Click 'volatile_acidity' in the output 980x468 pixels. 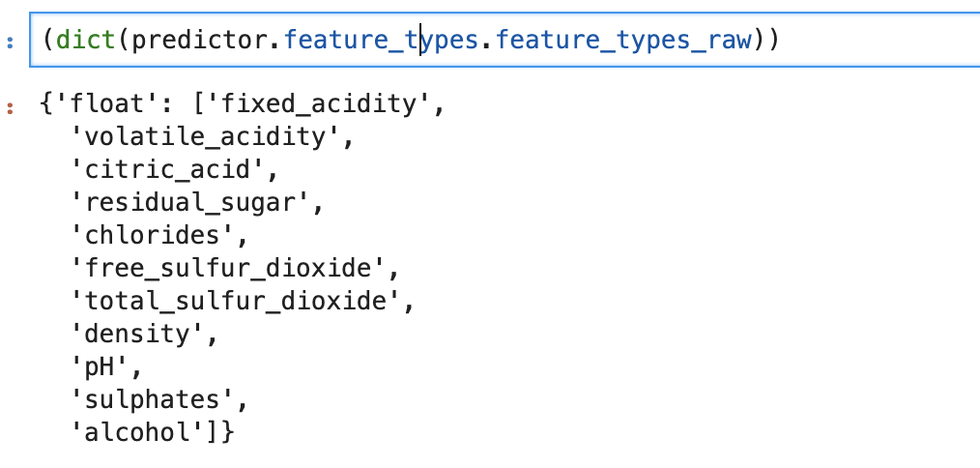tap(207, 137)
